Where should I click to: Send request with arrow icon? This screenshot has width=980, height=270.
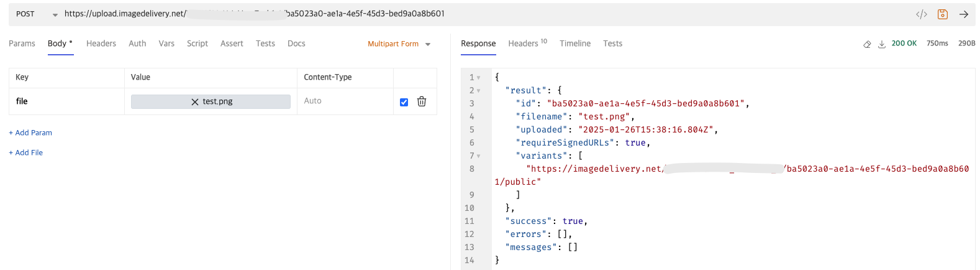tap(964, 14)
